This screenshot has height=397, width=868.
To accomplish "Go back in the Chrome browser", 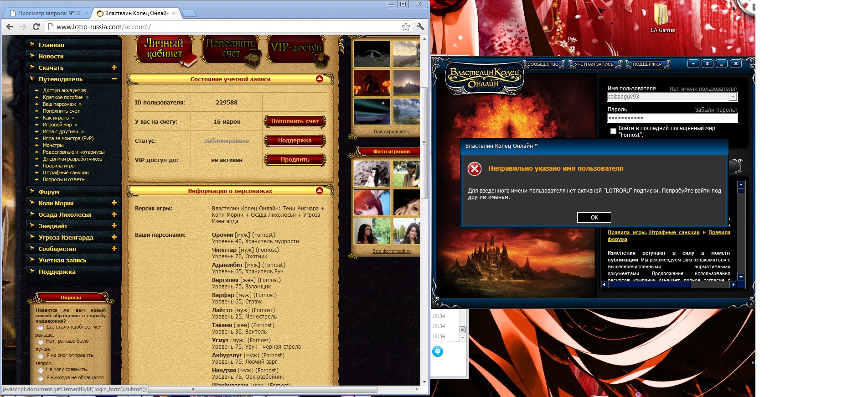I will pos(10,27).
